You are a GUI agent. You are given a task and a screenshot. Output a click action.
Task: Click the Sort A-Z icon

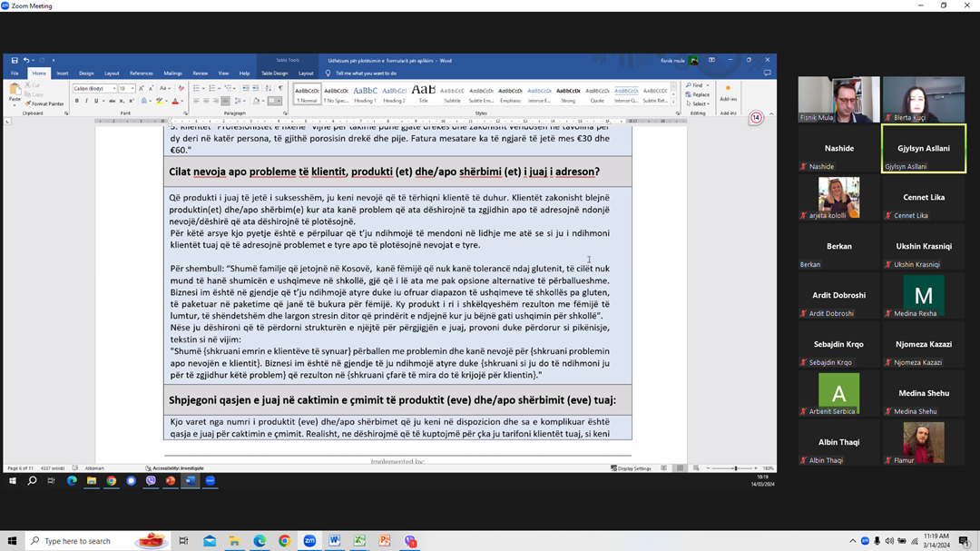click(x=269, y=88)
